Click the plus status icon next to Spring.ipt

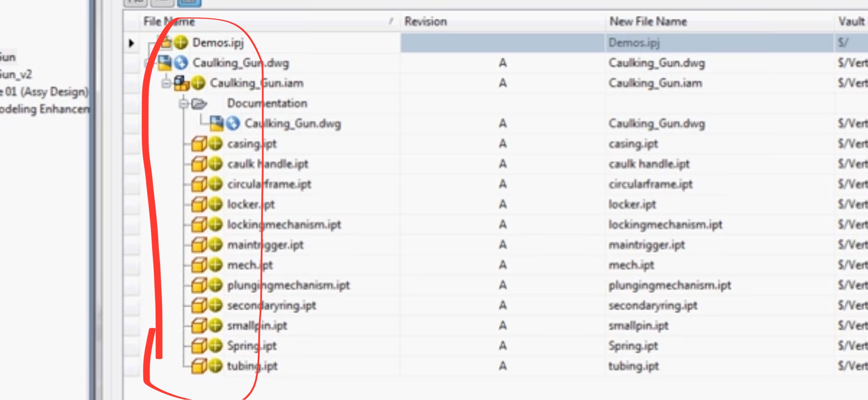(x=215, y=346)
